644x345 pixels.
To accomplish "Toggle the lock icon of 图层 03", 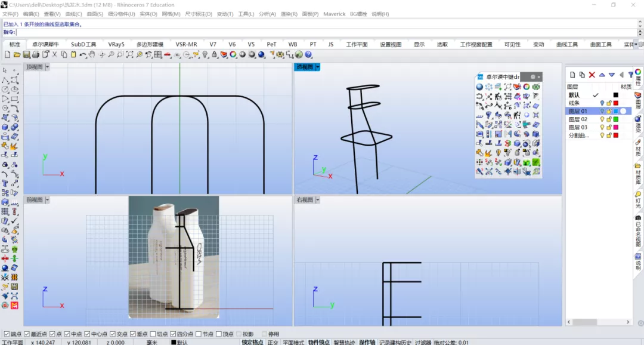I will (x=609, y=128).
